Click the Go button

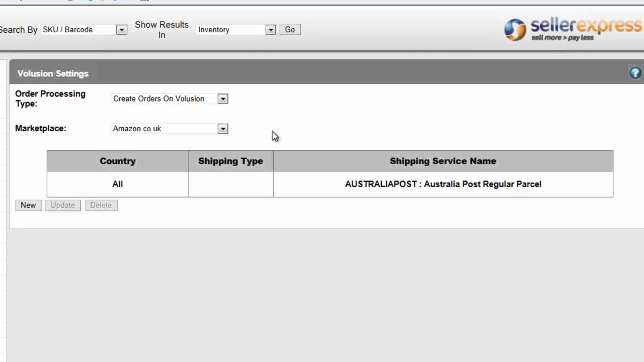[290, 30]
